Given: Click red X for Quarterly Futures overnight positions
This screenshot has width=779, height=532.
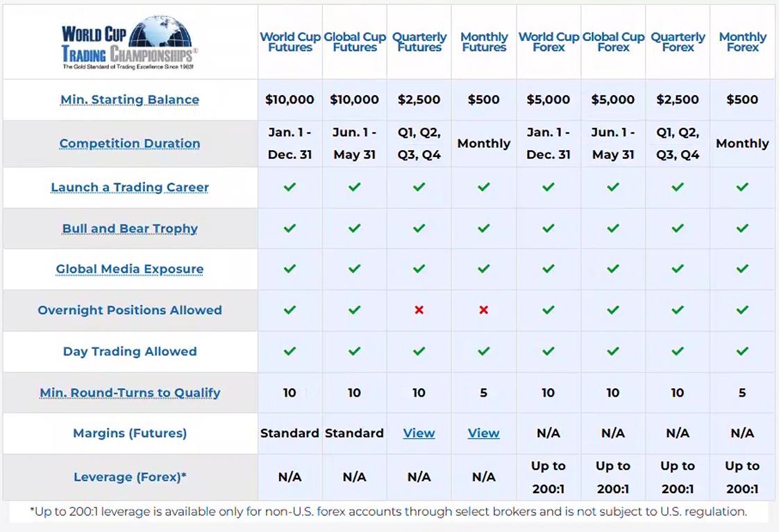Looking at the screenshot, I should click(x=419, y=310).
